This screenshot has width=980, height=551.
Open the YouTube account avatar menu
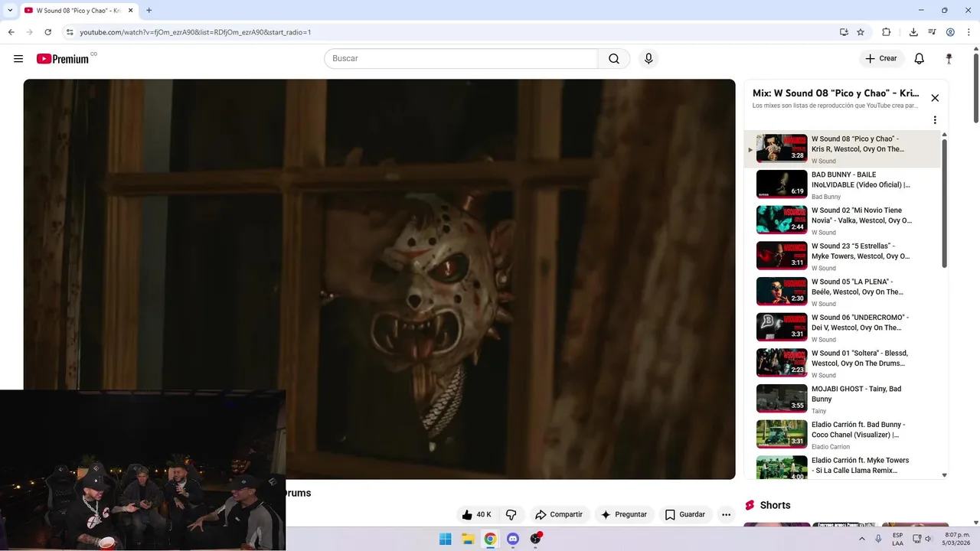click(x=949, y=59)
